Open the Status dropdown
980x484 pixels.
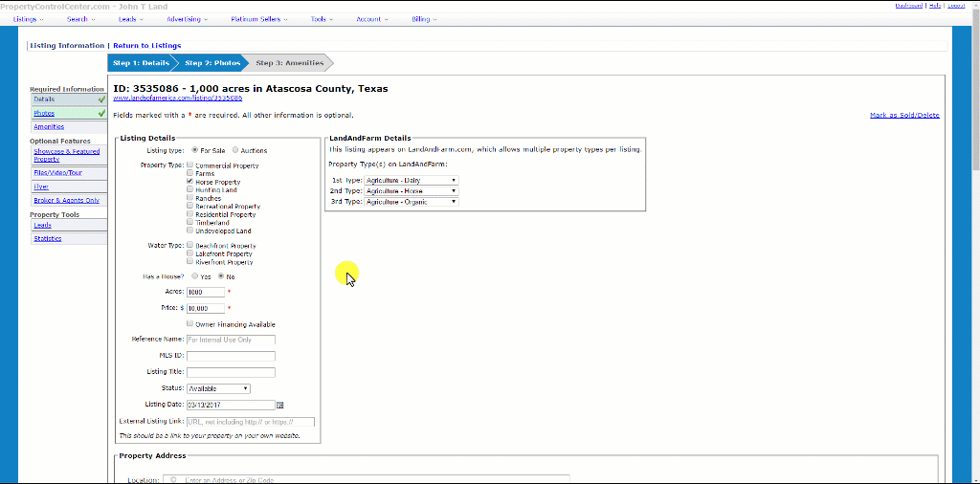[218, 388]
